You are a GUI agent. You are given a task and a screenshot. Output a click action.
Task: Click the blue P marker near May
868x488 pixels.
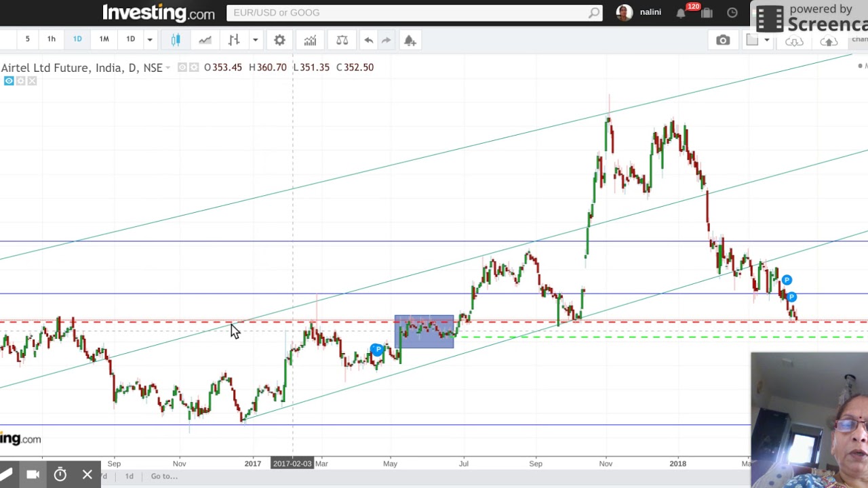(377, 350)
